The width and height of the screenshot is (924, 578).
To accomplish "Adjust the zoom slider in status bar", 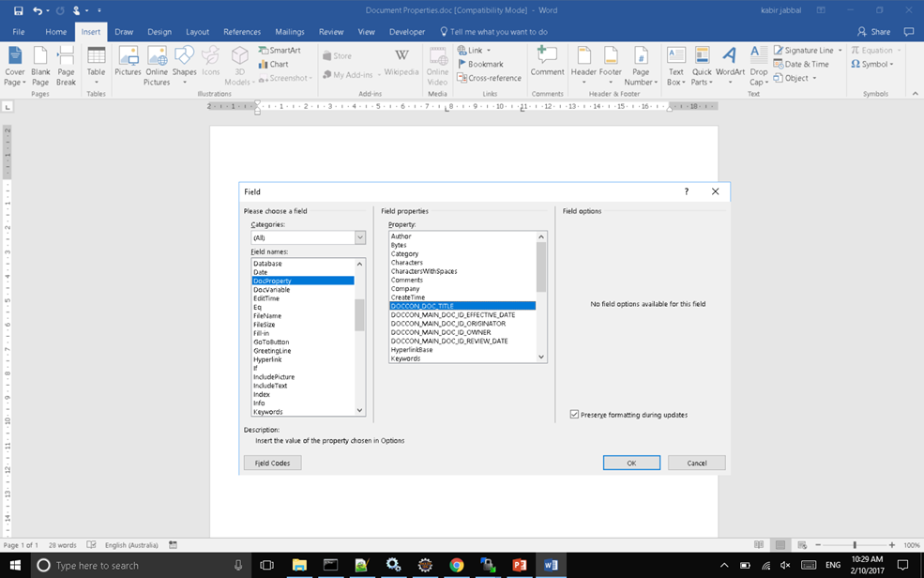I will point(855,545).
